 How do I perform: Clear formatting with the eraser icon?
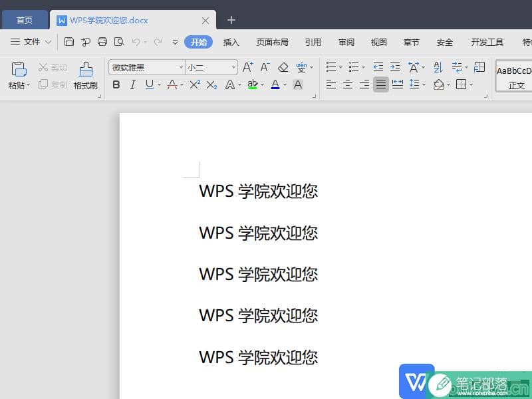click(x=283, y=67)
